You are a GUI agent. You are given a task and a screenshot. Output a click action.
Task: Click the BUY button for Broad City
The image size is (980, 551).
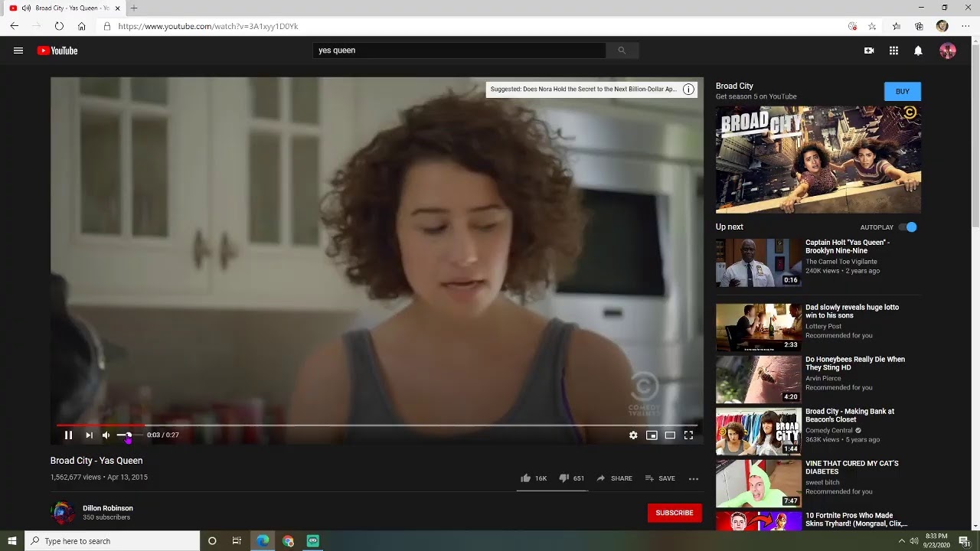click(x=903, y=91)
